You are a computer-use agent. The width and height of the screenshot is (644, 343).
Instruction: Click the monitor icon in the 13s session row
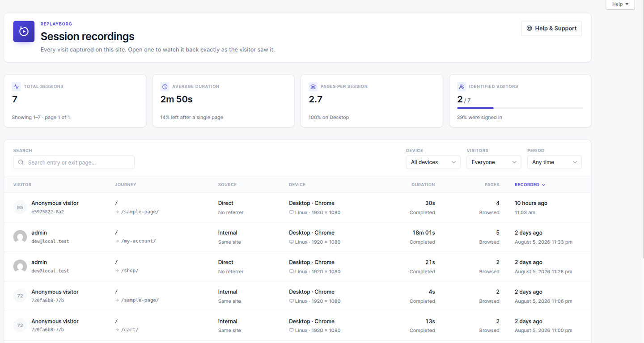click(292, 330)
